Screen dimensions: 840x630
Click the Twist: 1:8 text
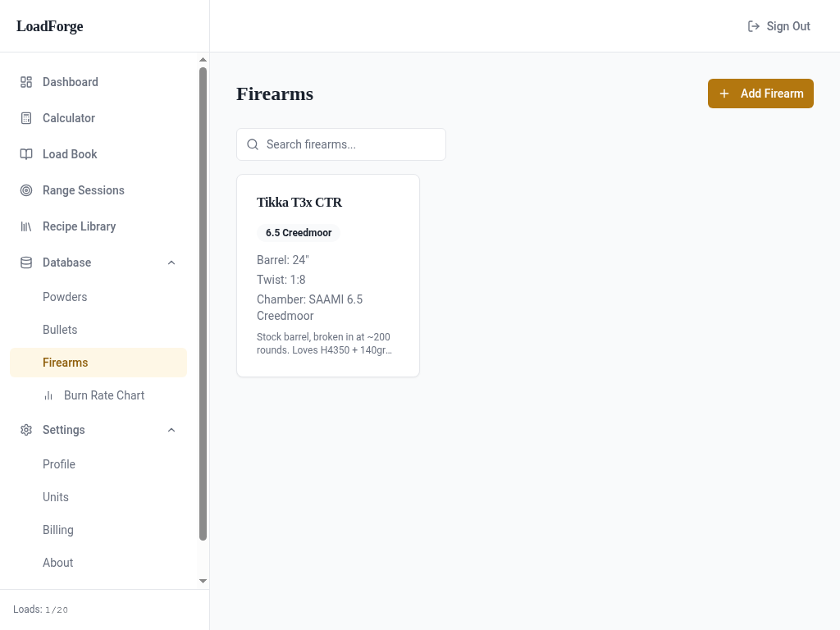281,280
